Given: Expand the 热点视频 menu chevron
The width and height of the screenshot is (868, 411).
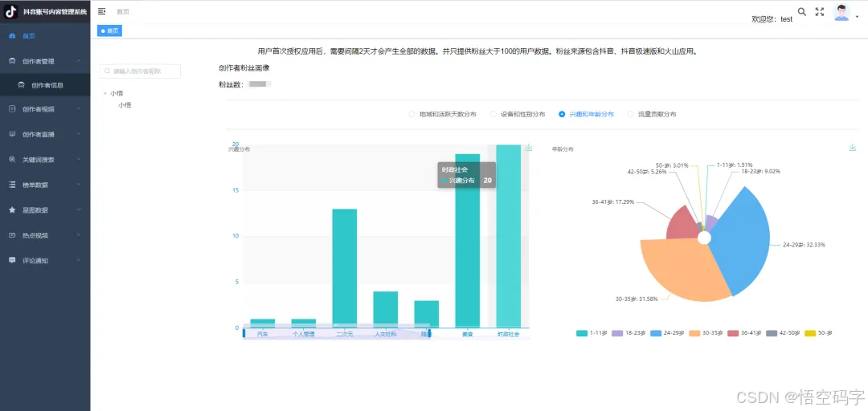Looking at the screenshot, I should click(79, 234).
